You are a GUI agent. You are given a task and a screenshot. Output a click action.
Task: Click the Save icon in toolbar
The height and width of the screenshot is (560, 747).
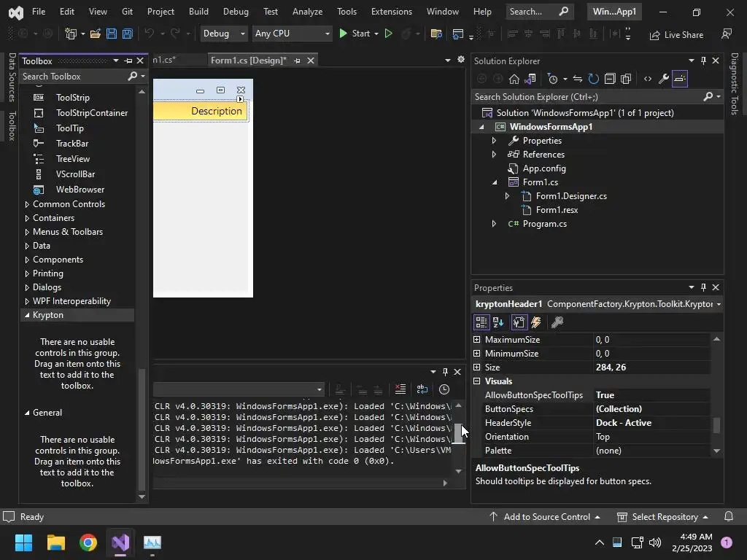112,34
